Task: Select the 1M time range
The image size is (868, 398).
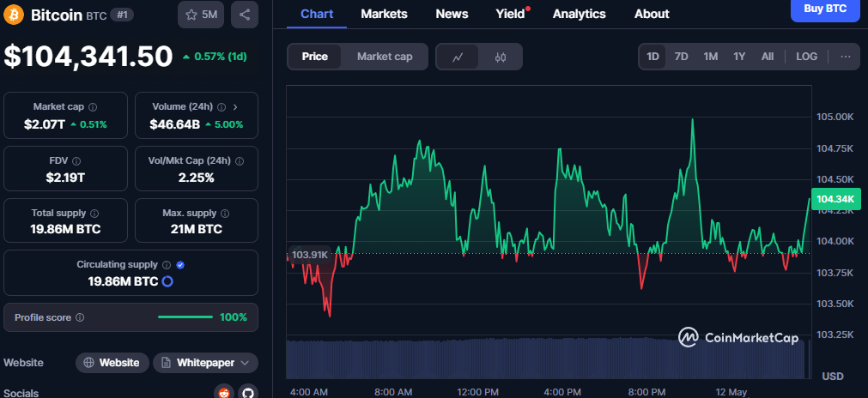Action: [710, 57]
